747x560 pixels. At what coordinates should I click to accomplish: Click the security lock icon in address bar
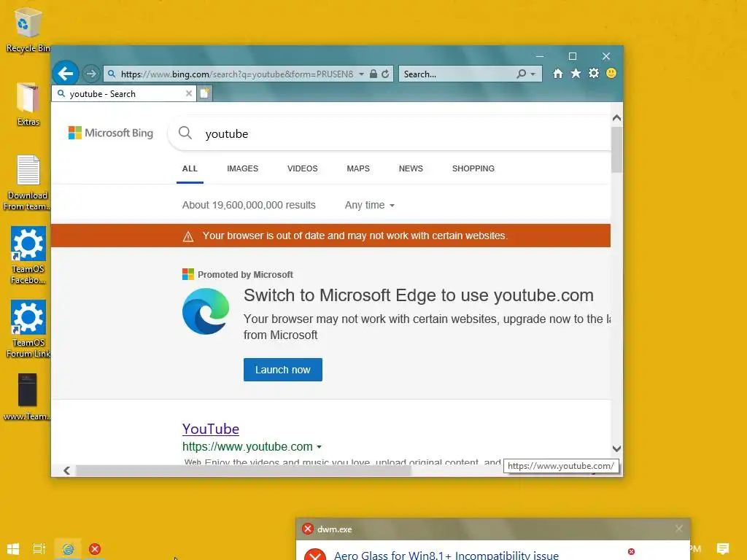[x=373, y=74]
